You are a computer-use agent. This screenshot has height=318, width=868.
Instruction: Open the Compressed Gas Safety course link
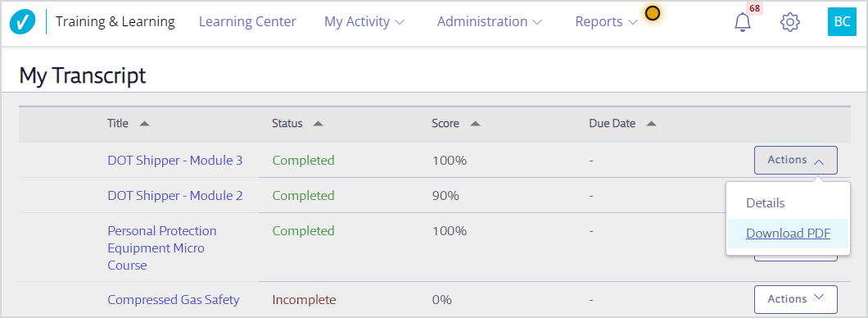click(174, 300)
